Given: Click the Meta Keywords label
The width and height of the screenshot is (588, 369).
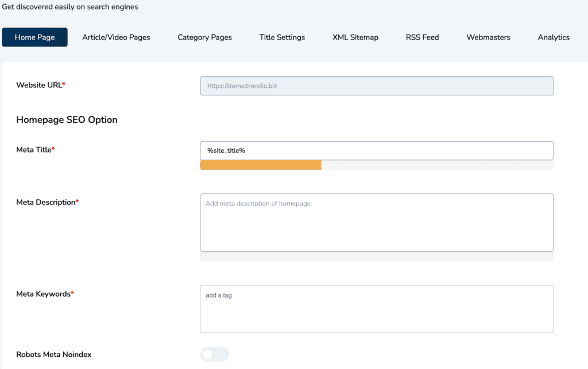Looking at the screenshot, I should click(x=44, y=293).
